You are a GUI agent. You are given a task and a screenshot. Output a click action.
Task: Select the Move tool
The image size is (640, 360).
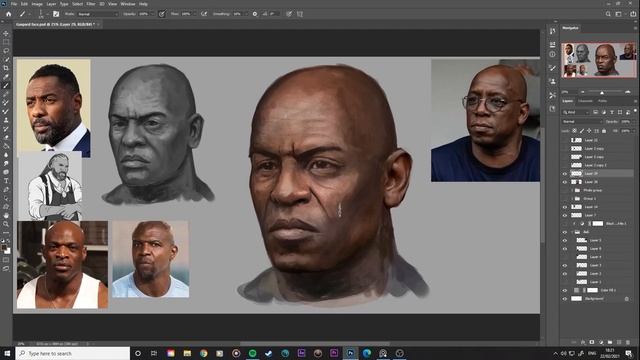(6, 33)
